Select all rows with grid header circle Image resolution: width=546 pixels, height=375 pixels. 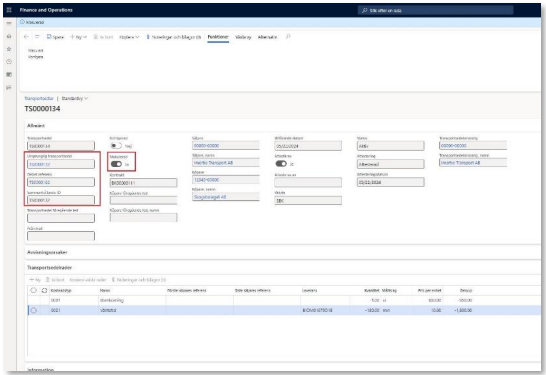click(x=33, y=290)
